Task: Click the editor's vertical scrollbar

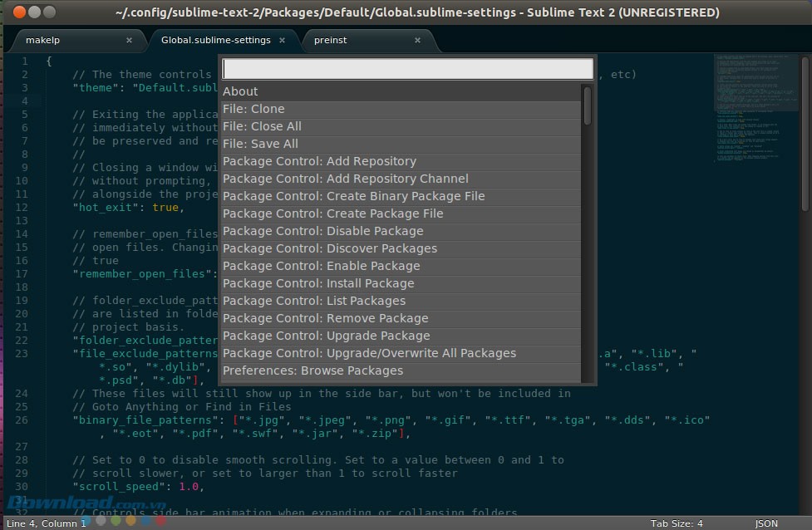Action: (x=805, y=133)
